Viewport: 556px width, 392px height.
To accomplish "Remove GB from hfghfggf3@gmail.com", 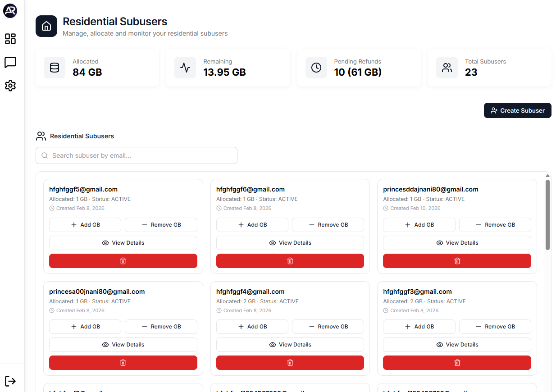I will (495, 327).
